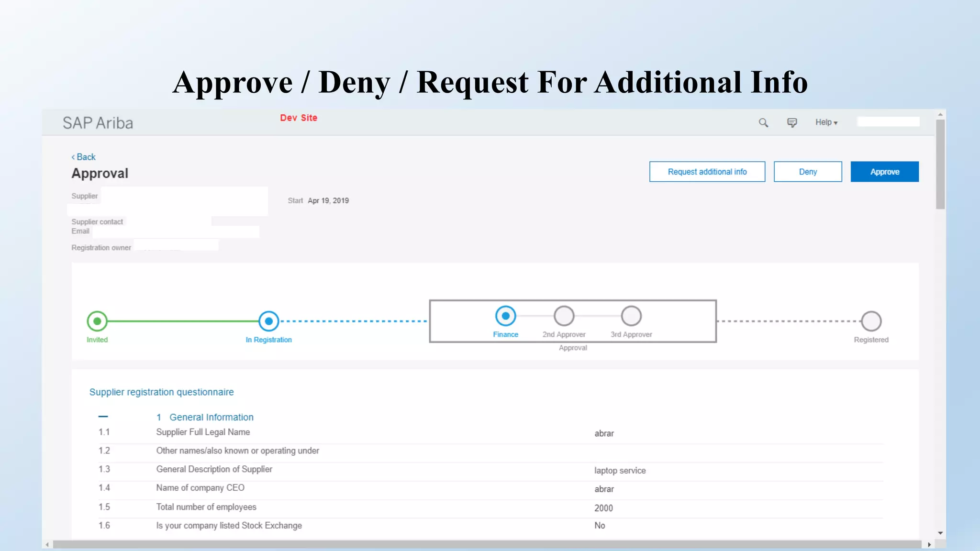The image size is (980, 551).
Task: Open Supplier registration questionnaire link
Action: tap(161, 392)
